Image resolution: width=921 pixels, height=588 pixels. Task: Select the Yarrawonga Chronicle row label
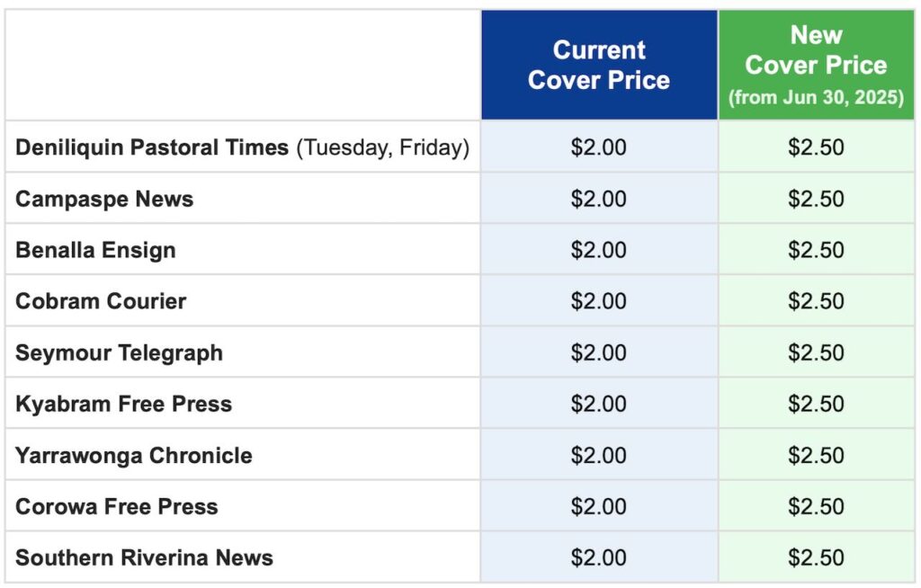[134, 455]
